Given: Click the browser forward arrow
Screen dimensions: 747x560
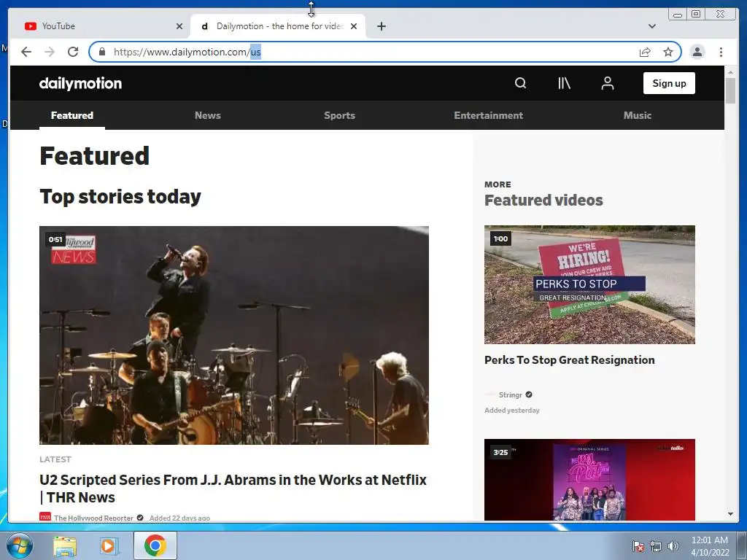Looking at the screenshot, I should click(50, 52).
